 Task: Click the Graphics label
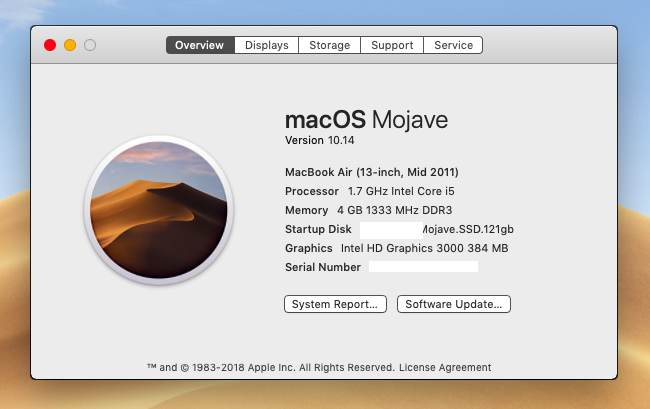[x=309, y=248]
